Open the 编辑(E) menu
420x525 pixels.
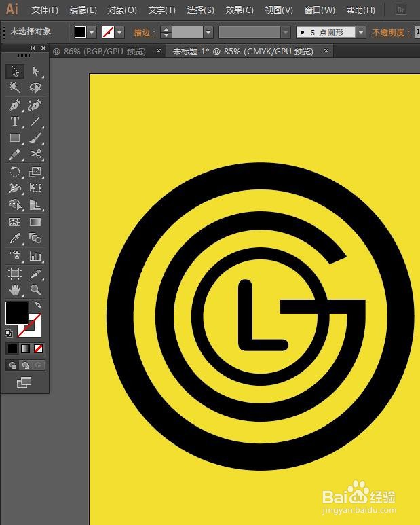click(83, 10)
